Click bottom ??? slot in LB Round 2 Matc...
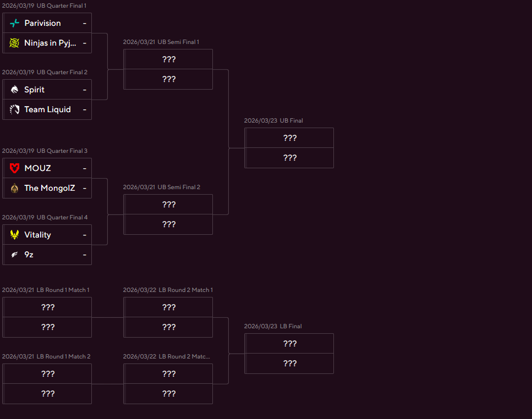Screen dimensions: 532x419 (168, 394)
